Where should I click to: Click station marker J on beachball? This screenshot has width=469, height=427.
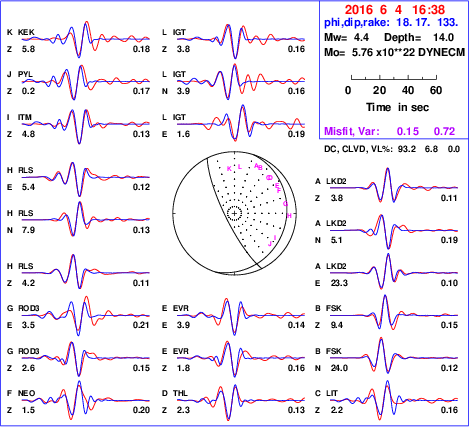(x=270, y=244)
